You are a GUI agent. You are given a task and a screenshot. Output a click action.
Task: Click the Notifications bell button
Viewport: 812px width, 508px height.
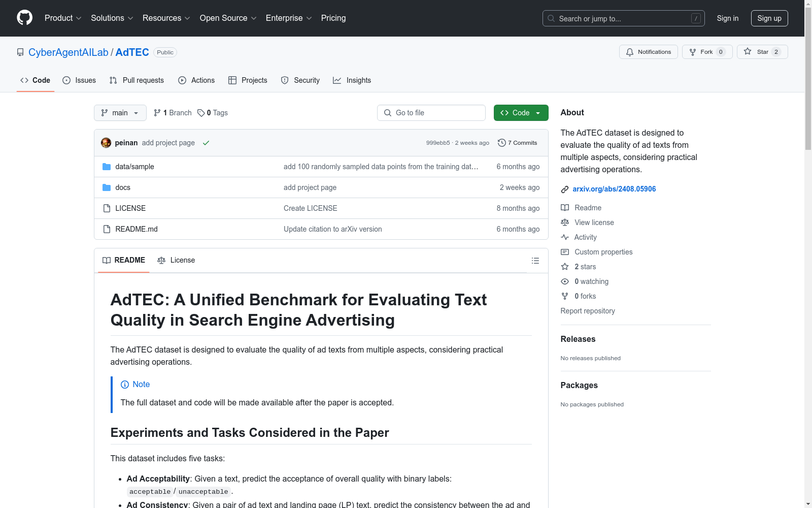pyautogui.click(x=649, y=52)
